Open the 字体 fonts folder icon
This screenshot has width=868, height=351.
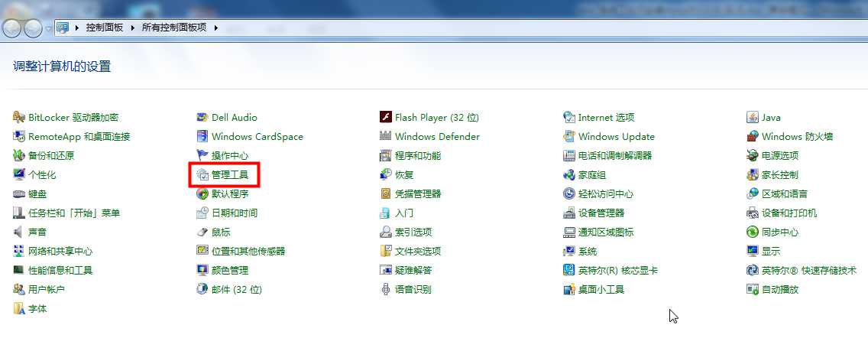click(19, 308)
